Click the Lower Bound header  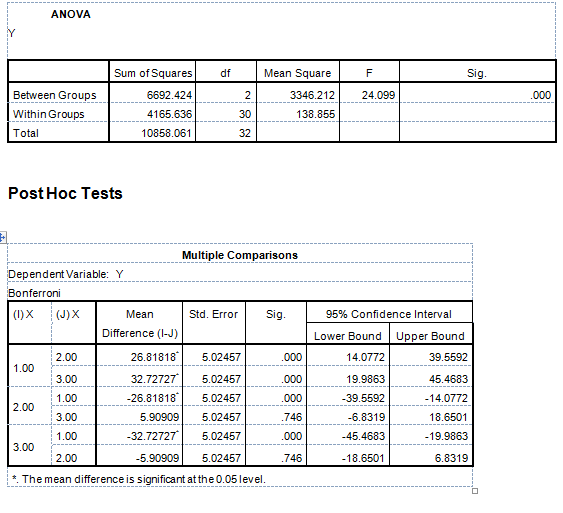pos(348,336)
